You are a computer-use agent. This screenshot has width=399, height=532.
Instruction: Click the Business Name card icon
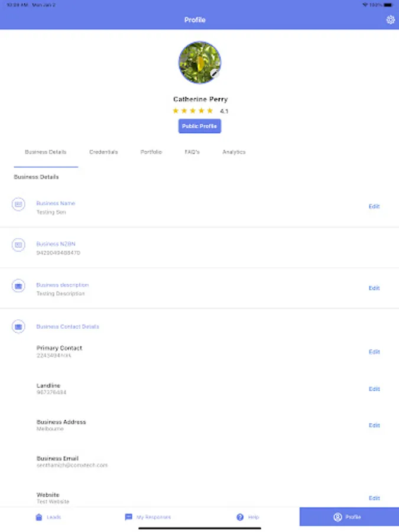[18, 205]
